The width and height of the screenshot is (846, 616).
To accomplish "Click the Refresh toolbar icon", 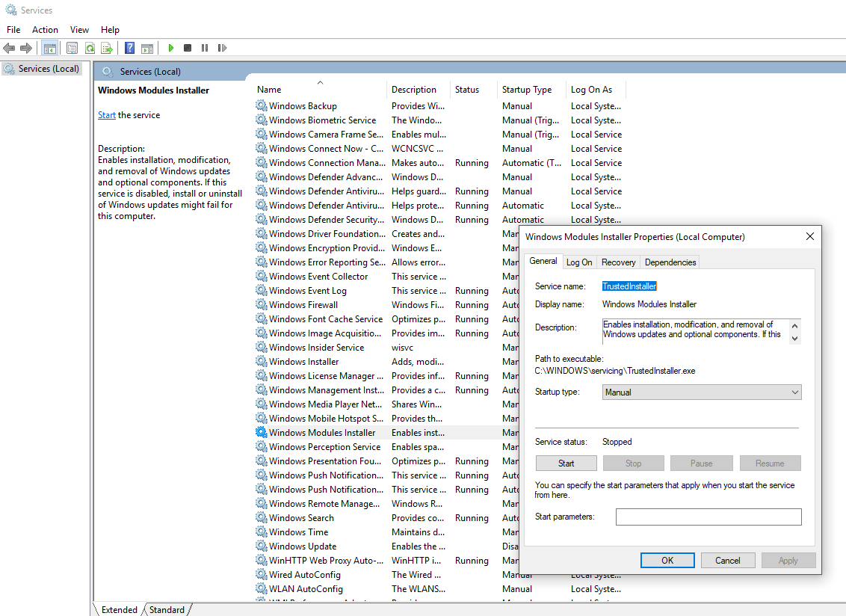I will (x=90, y=48).
